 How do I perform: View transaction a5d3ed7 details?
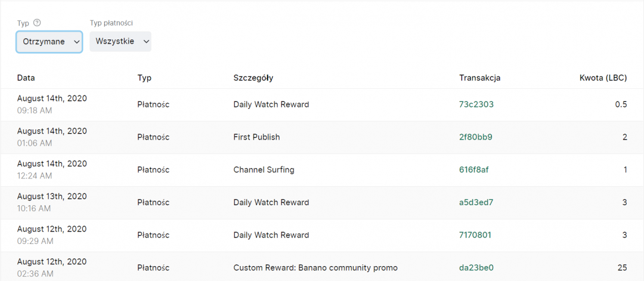476,202
